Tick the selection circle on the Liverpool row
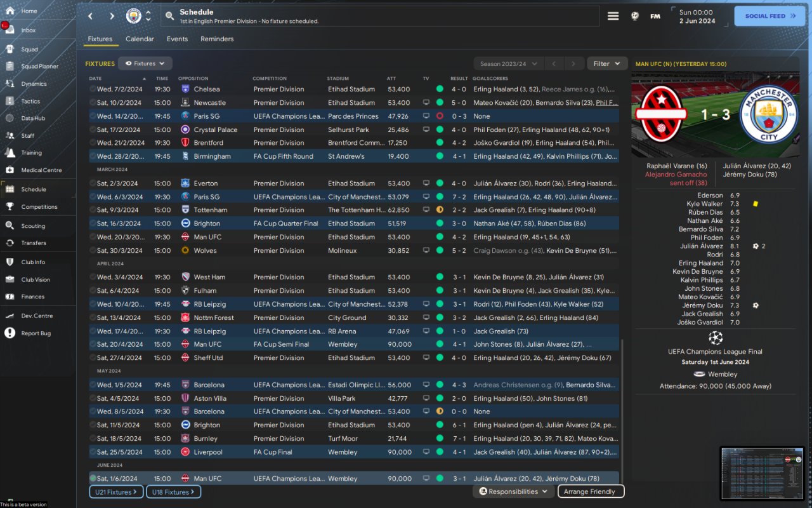 click(93, 452)
